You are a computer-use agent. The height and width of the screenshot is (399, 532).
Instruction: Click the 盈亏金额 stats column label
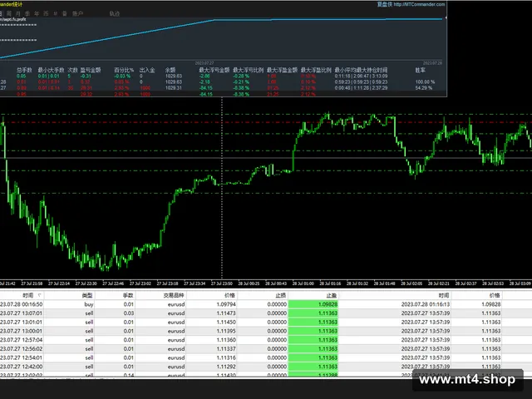click(91, 70)
